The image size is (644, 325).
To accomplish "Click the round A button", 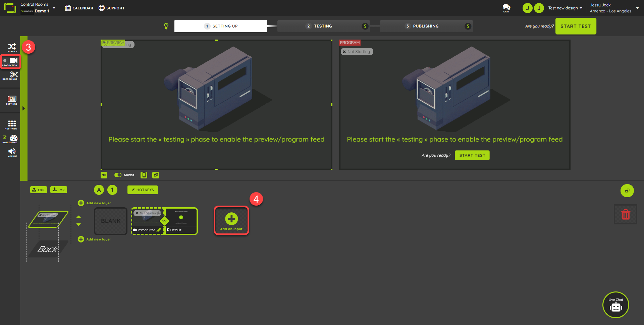I will (99, 190).
